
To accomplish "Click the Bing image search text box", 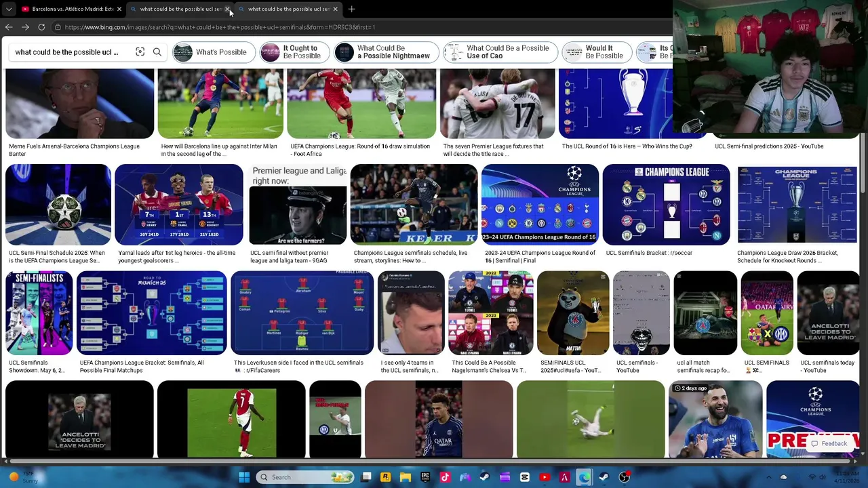I will [x=66, y=52].
